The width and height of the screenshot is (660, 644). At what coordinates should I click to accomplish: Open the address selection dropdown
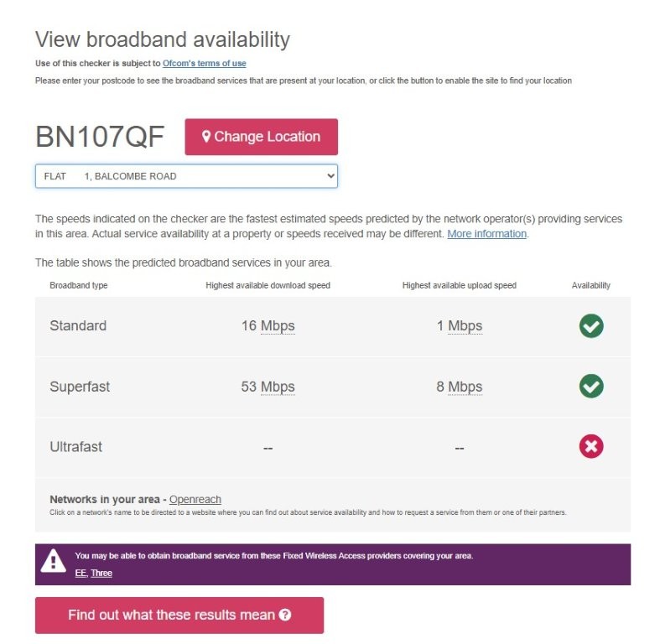(x=186, y=176)
